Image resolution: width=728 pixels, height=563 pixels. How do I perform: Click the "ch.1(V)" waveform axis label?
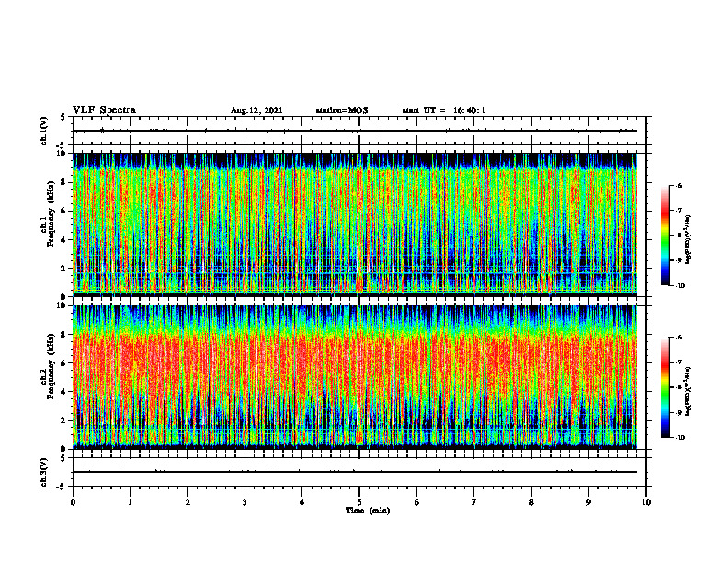[43, 131]
